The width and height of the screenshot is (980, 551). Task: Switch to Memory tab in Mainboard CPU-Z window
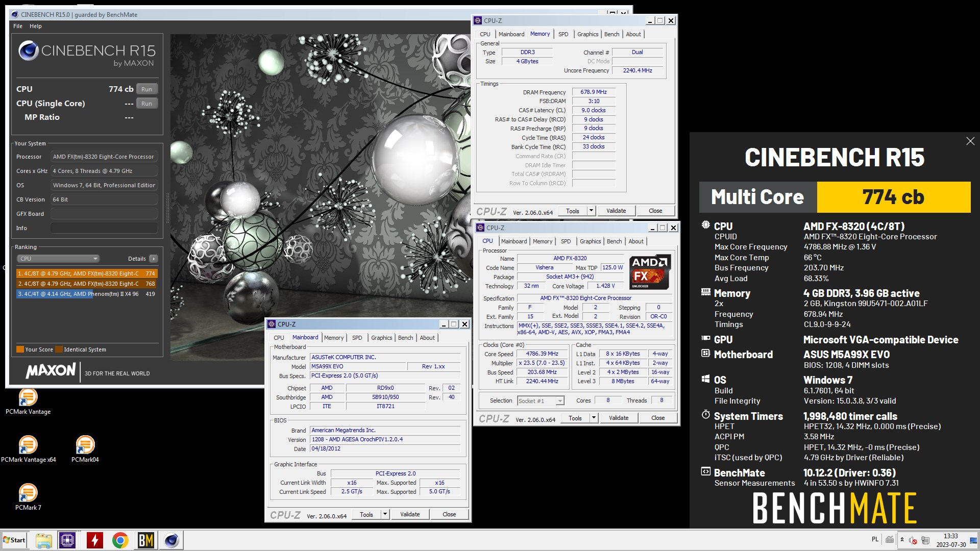pos(334,338)
